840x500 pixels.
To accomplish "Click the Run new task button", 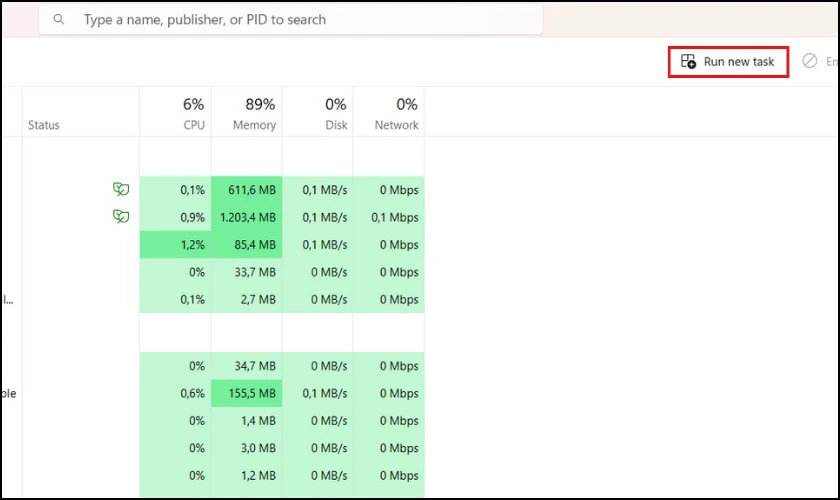I will coord(728,62).
